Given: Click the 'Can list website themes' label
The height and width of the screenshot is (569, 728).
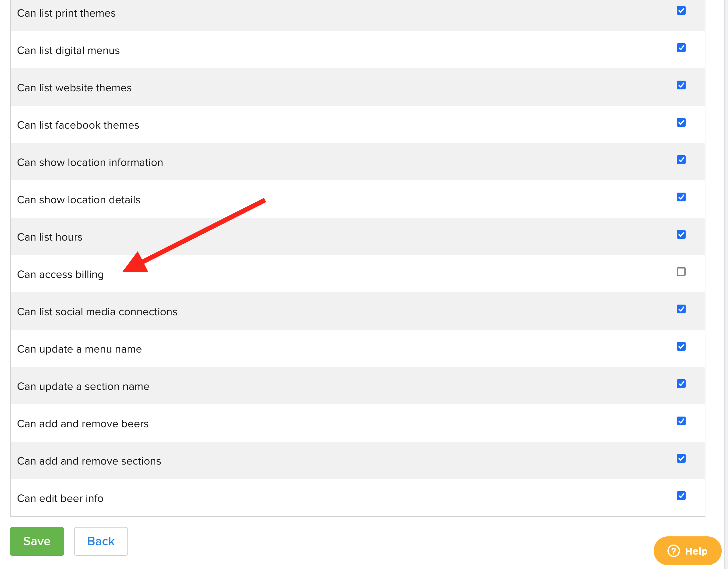Looking at the screenshot, I should pyautogui.click(x=74, y=88).
